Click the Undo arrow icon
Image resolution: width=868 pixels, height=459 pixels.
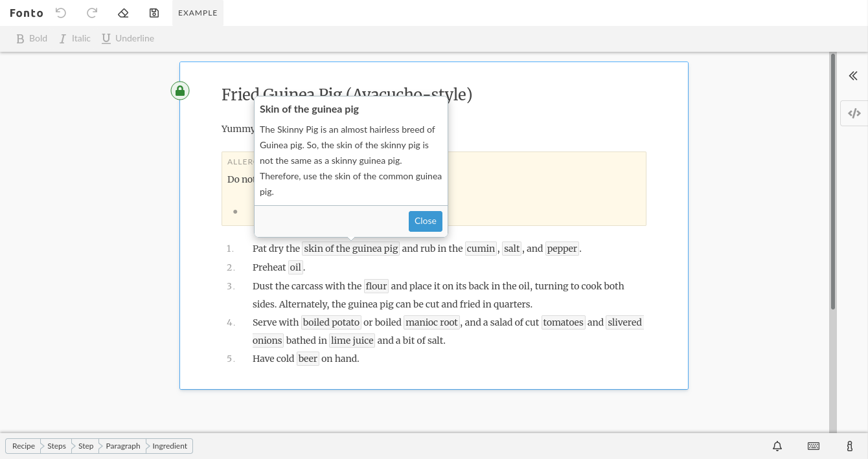tap(61, 13)
